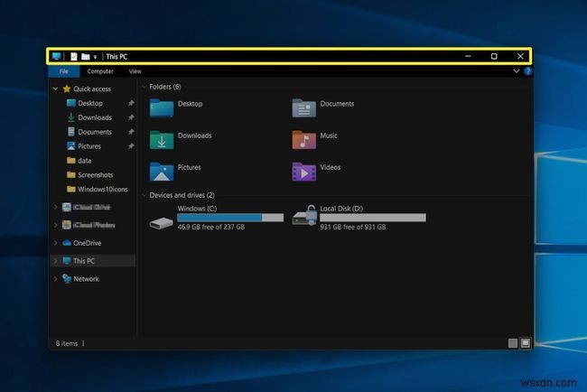Select the Music folder icon
Viewport: 587px width, 392px height.
click(303, 140)
